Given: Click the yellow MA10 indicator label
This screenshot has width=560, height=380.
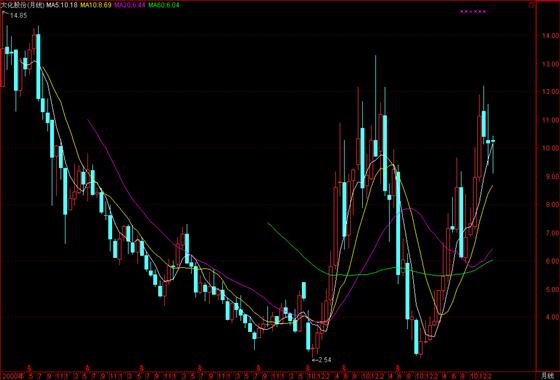Looking at the screenshot, I should [96, 5].
